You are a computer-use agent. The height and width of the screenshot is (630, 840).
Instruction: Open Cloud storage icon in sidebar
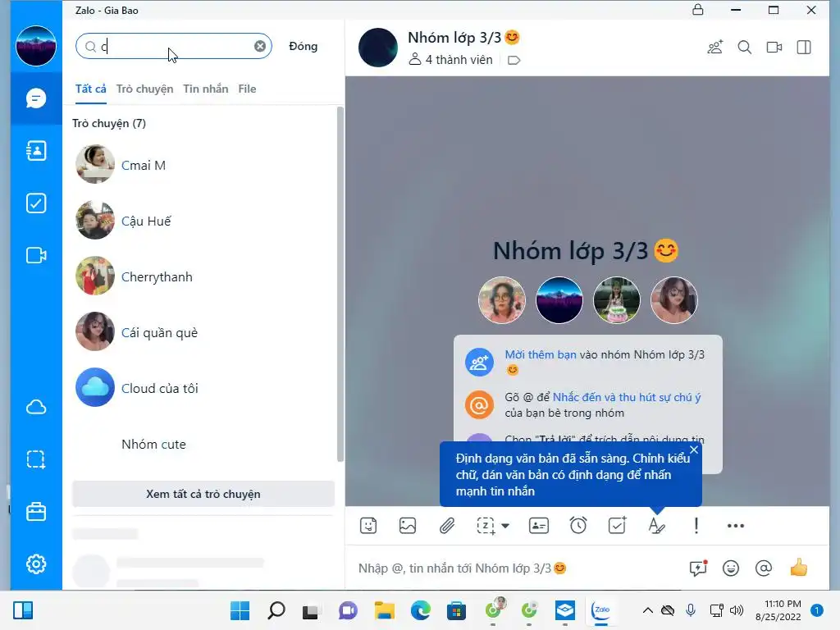click(36, 407)
